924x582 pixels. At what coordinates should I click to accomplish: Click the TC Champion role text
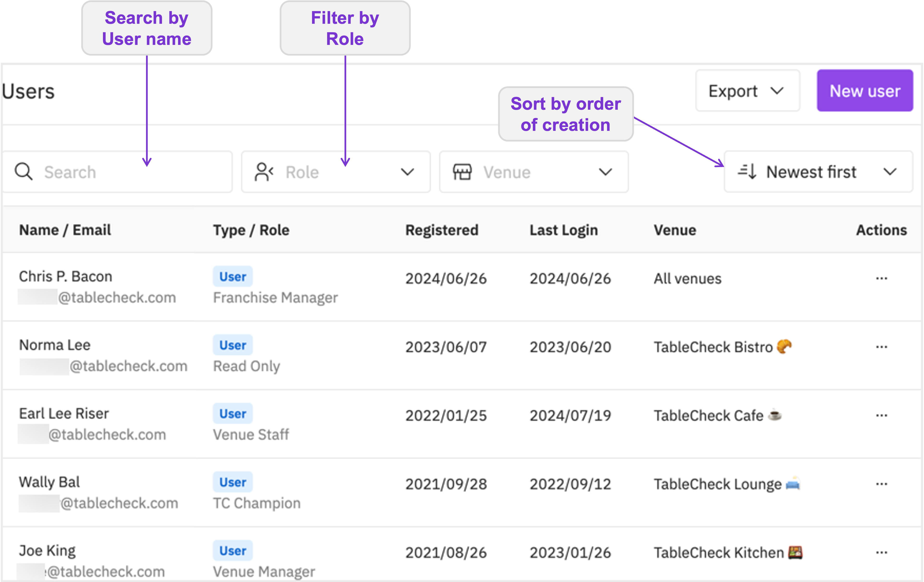(x=257, y=504)
